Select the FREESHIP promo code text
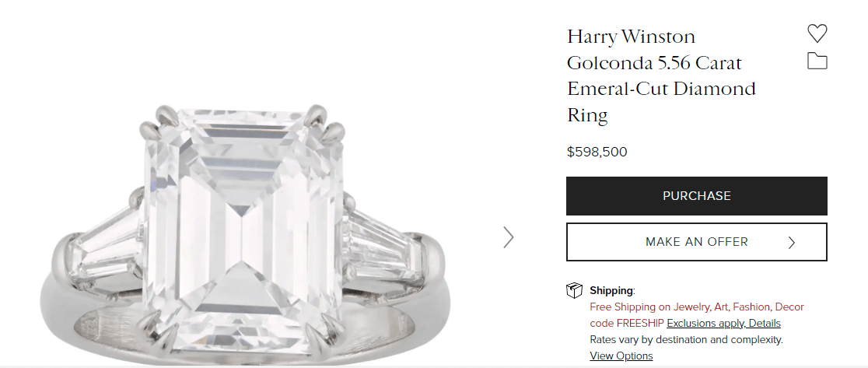Viewport: 868px width, 368px height. point(639,323)
